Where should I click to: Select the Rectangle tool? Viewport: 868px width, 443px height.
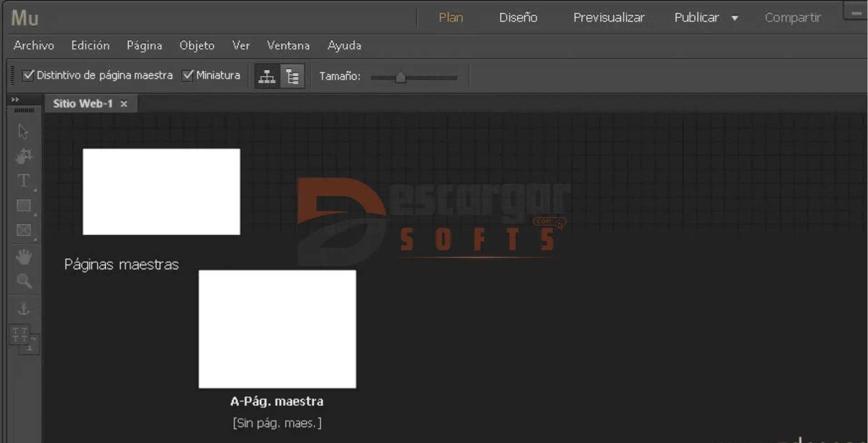[24, 206]
